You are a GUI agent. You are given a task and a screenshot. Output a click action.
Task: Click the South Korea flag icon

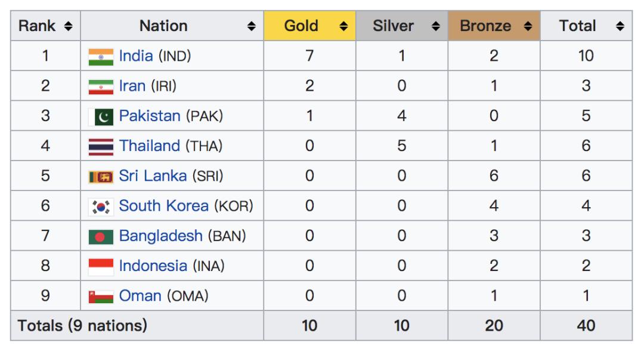(101, 207)
